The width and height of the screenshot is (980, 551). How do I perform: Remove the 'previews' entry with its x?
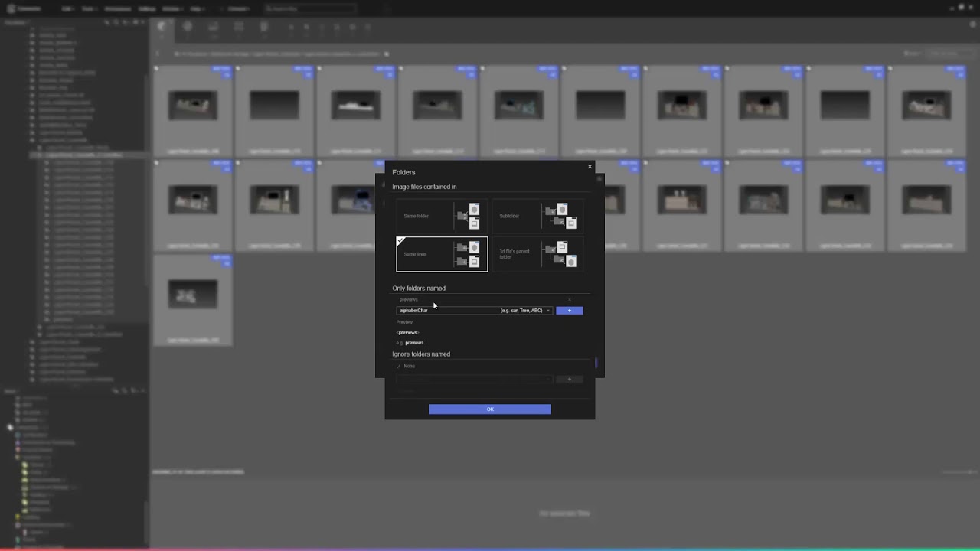click(569, 299)
